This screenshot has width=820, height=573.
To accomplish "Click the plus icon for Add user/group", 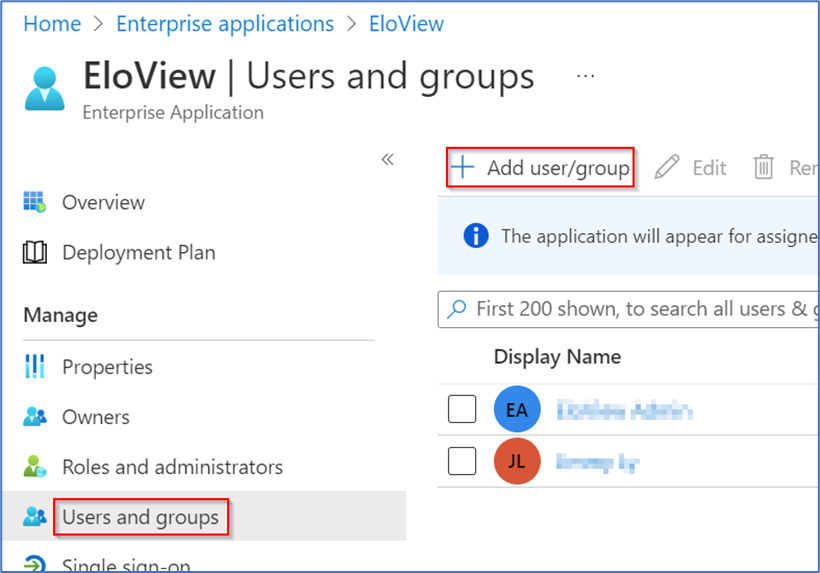I will coord(463,168).
